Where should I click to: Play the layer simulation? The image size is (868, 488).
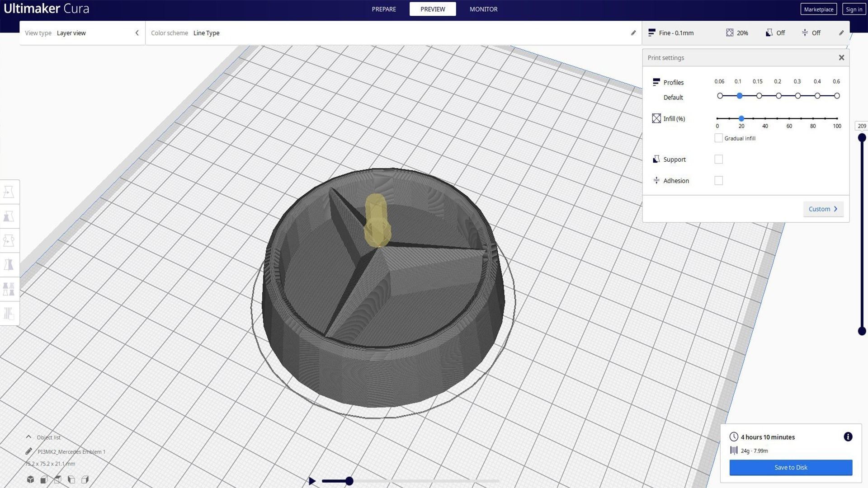312,481
